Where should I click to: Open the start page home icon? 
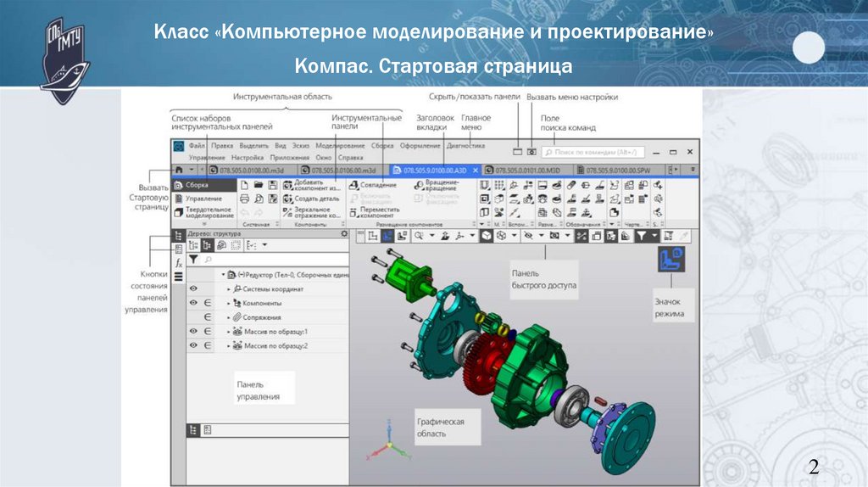(x=179, y=170)
